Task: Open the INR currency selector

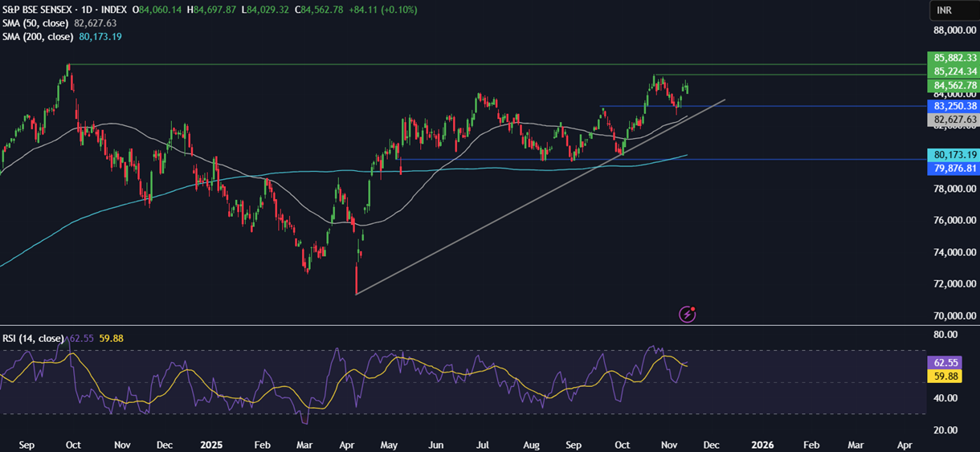Action: pyautogui.click(x=953, y=10)
